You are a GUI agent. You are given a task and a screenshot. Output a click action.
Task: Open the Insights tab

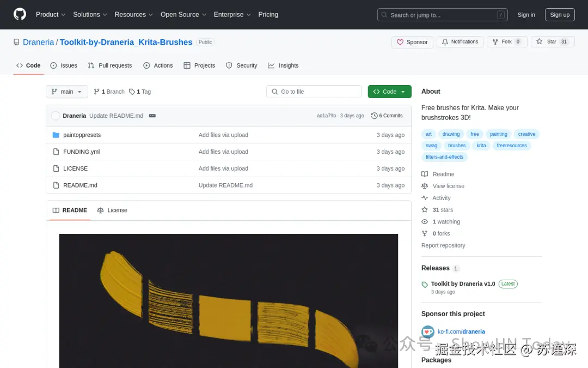pos(283,65)
